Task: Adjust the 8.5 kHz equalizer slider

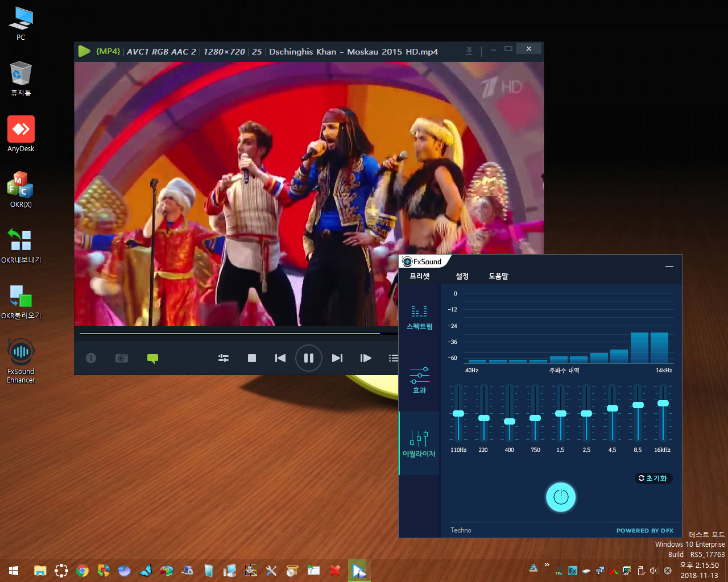Action: [x=638, y=405]
